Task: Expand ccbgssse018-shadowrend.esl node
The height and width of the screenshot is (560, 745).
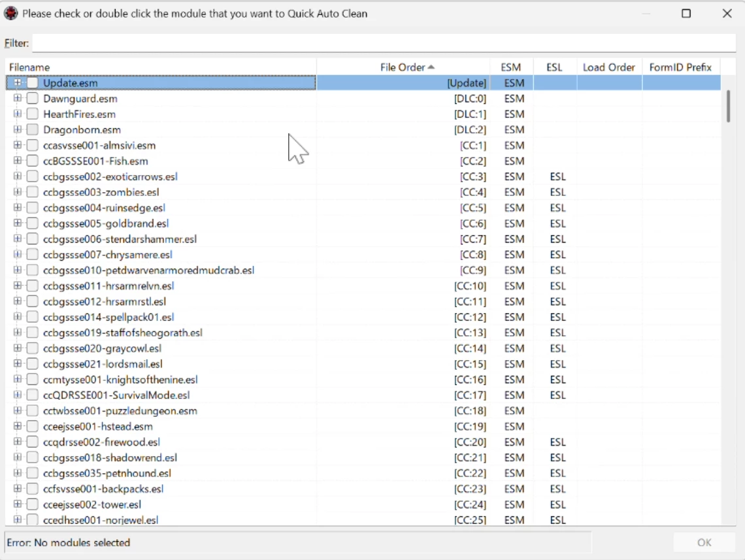Action: [x=18, y=457]
